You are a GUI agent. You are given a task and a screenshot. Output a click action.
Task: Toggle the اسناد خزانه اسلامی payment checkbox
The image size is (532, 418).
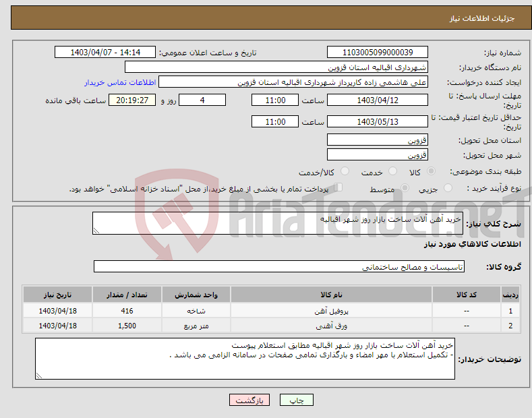(x=338, y=187)
